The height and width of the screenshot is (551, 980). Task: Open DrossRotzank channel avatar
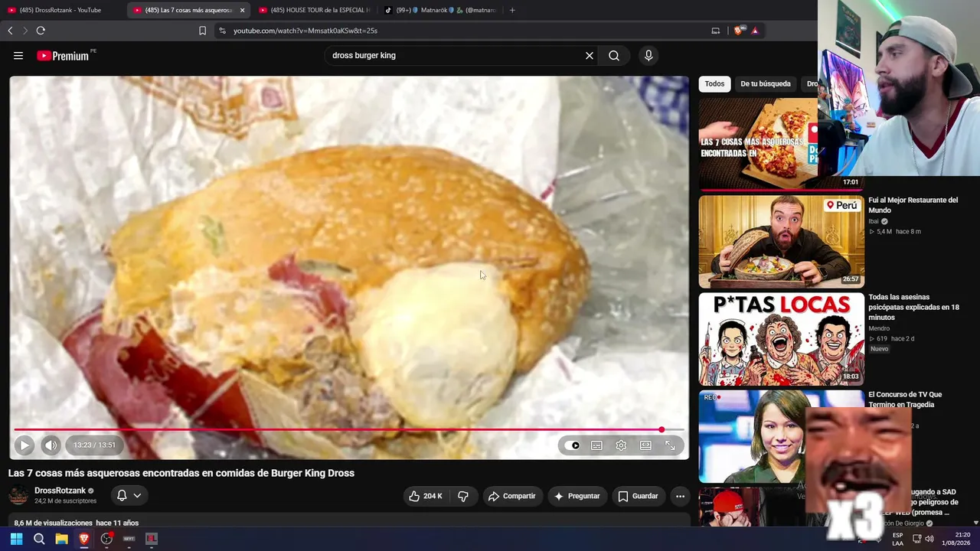pos(18,495)
